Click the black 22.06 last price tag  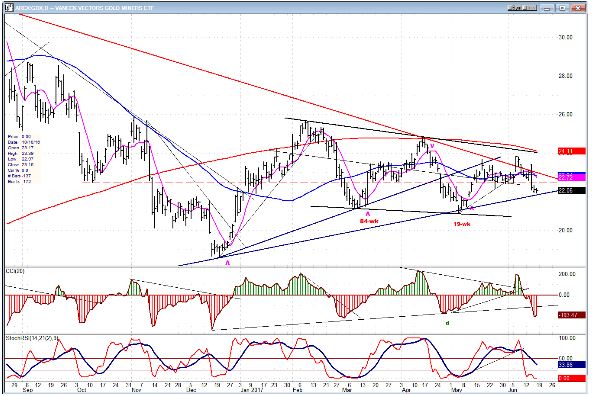tap(572, 191)
